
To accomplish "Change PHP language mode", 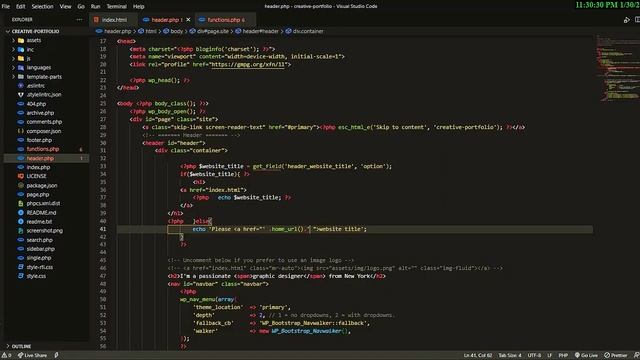I will 563,356.
